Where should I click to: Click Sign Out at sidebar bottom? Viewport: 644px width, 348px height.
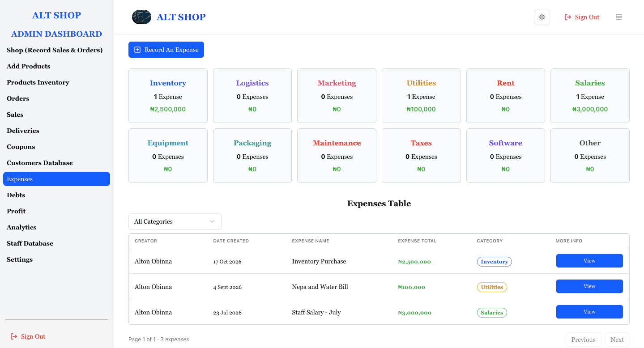click(x=28, y=336)
